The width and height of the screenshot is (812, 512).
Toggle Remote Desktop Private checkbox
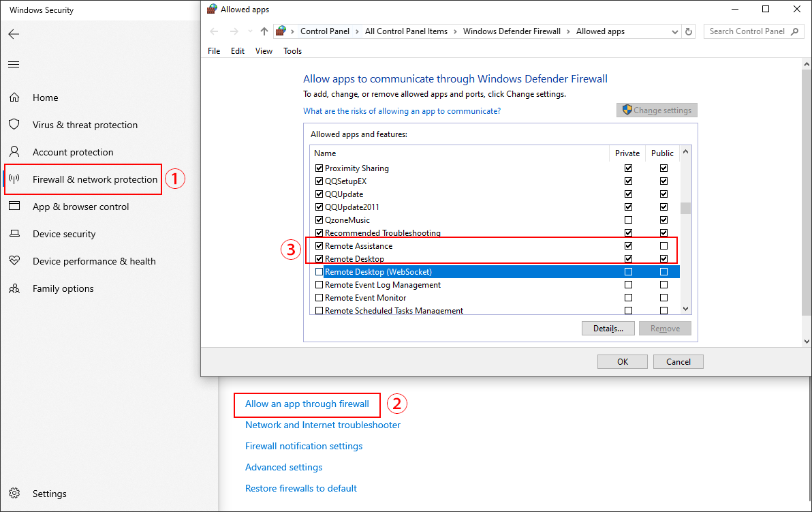click(628, 258)
